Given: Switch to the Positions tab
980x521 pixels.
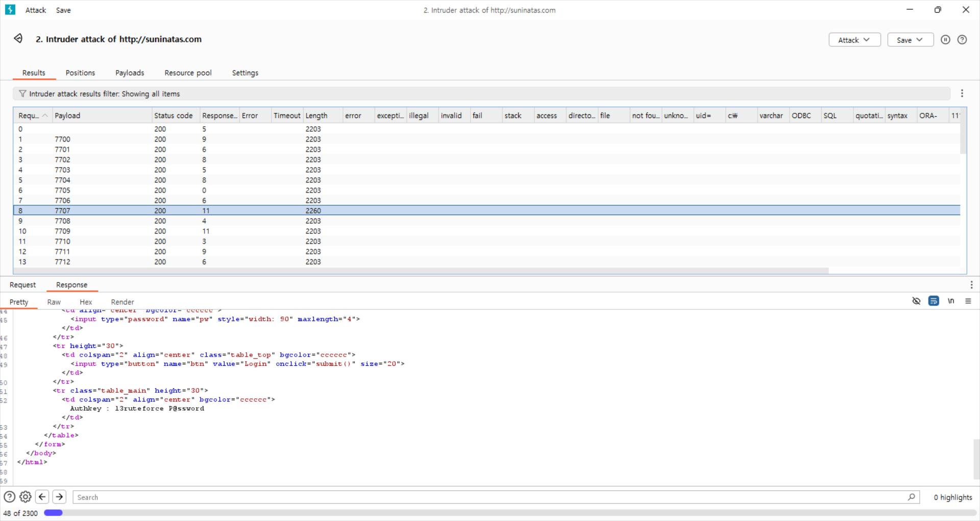Looking at the screenshot, I should (80, 73).
